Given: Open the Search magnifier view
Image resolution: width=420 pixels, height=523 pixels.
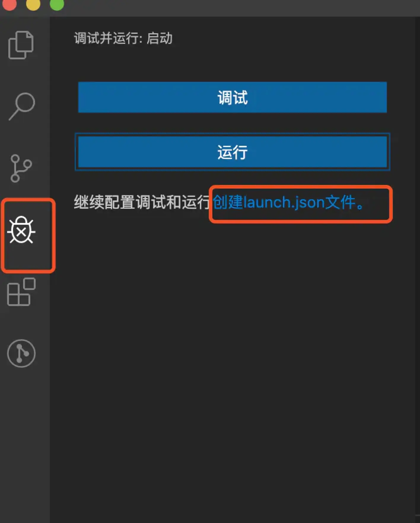Looking at the screenshot, I should click(21, 106).
